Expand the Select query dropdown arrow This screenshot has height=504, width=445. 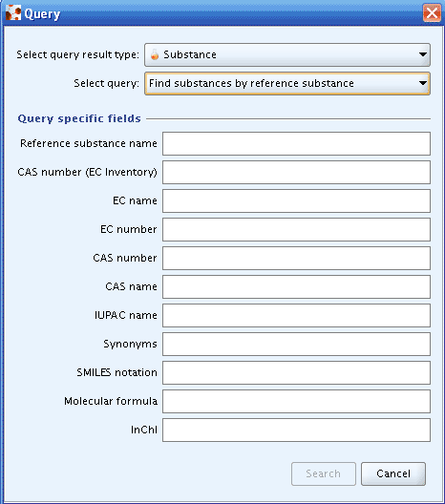click(x=423, y=83)
